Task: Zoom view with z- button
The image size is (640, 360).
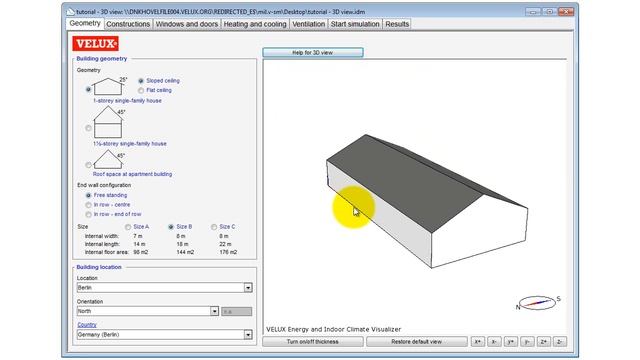Action: tap(560, 342)
